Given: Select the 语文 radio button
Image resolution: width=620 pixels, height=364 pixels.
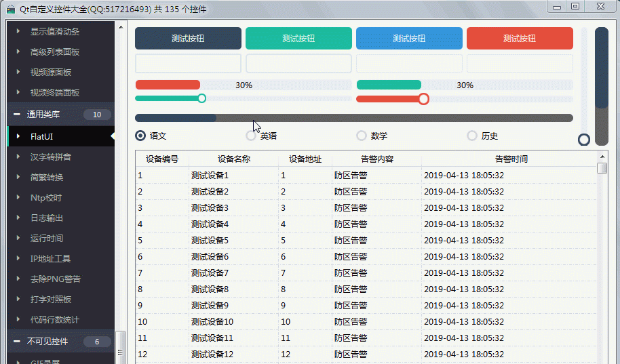Looking at the screenshot, I should (x=140, y=136).
